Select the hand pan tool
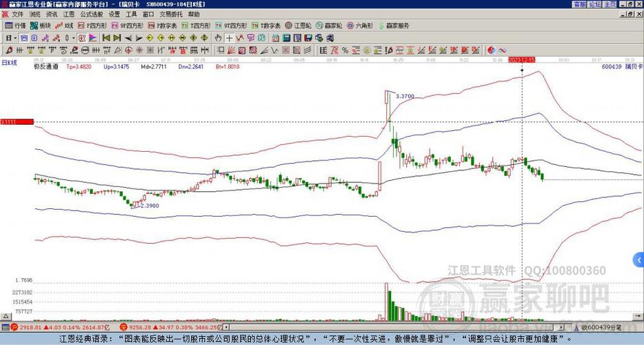 click(x=218, y=38)
